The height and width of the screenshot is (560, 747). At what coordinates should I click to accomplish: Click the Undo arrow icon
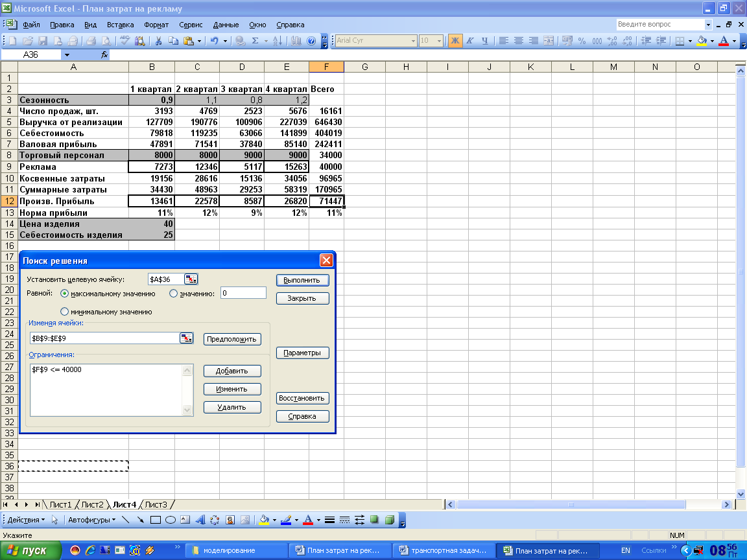tap(215, 41)
